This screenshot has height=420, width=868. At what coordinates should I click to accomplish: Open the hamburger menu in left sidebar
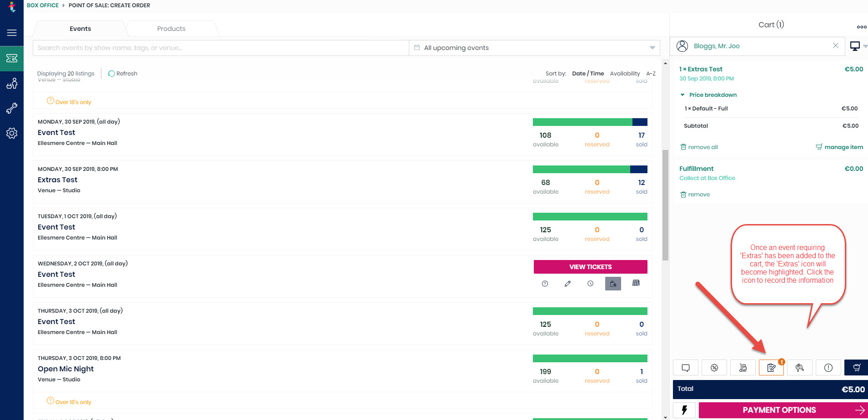click(12, 33)
